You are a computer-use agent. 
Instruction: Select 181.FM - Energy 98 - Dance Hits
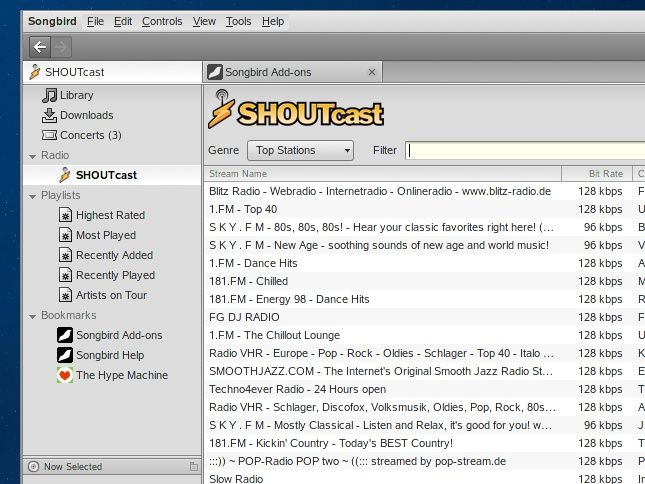425,299
